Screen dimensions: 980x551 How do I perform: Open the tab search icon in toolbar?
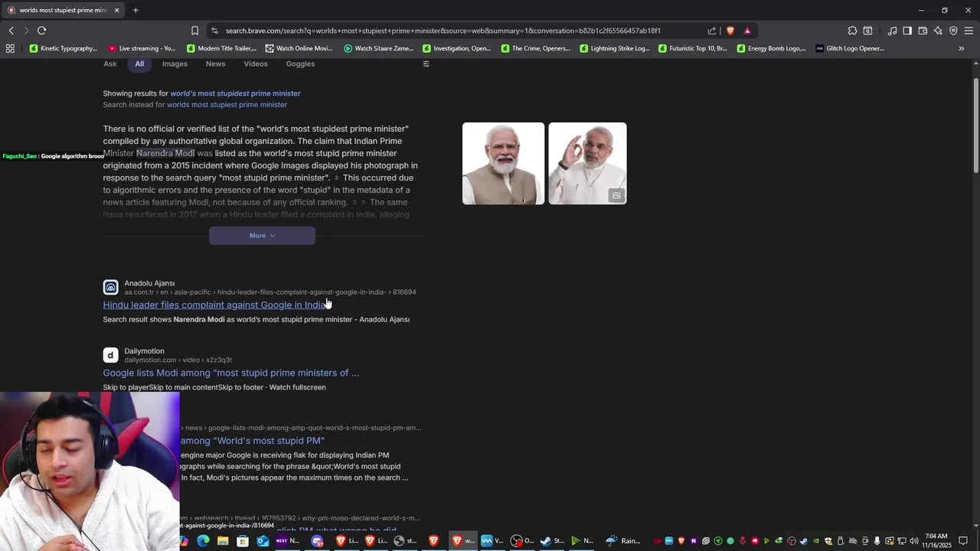point(867,31)
